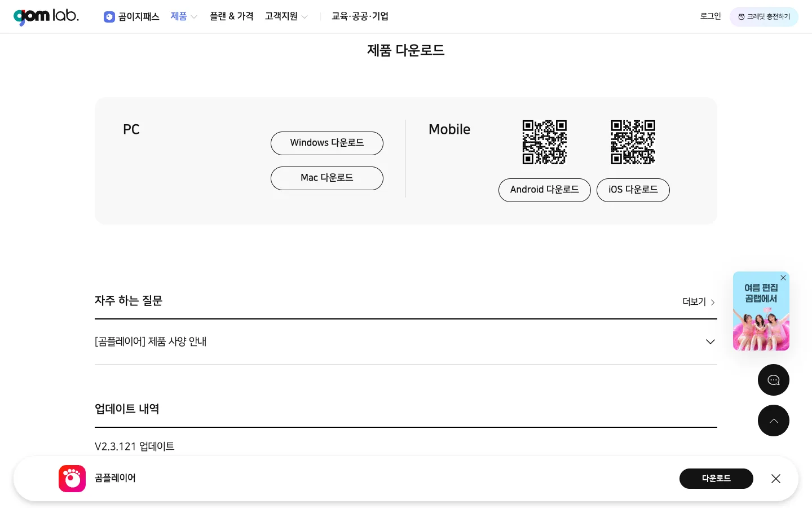The image size is (812, 508).
Task: Expand the 고객지원 menu
Action: [286, 16]
